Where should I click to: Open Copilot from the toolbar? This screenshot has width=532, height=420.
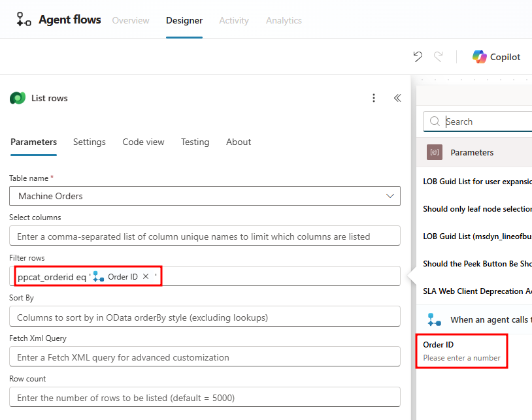[496, 57]
